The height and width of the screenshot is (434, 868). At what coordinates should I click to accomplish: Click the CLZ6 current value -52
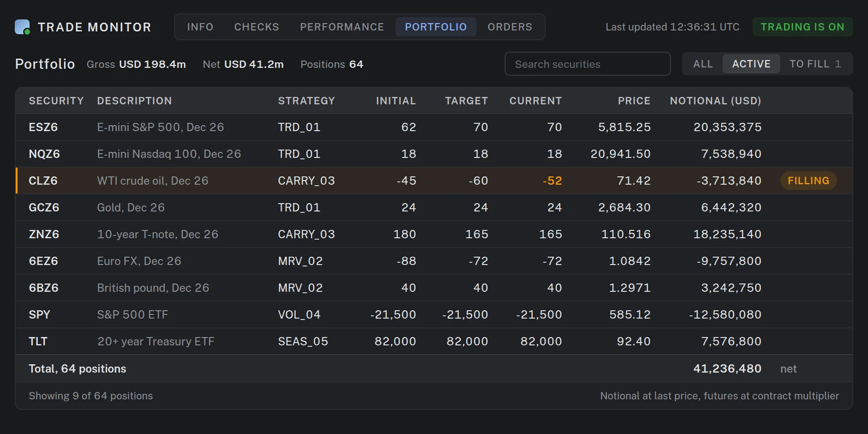point(552,181)
